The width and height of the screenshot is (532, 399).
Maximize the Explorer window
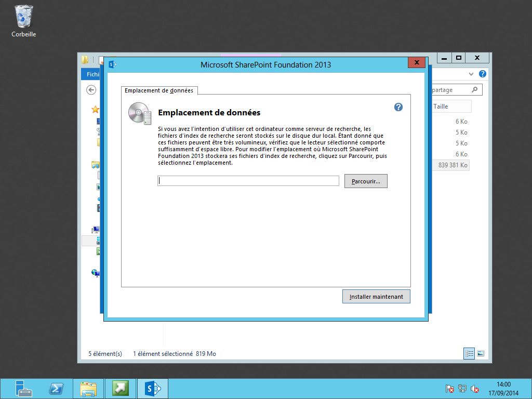pyautogui.click(x=459, y=58)
